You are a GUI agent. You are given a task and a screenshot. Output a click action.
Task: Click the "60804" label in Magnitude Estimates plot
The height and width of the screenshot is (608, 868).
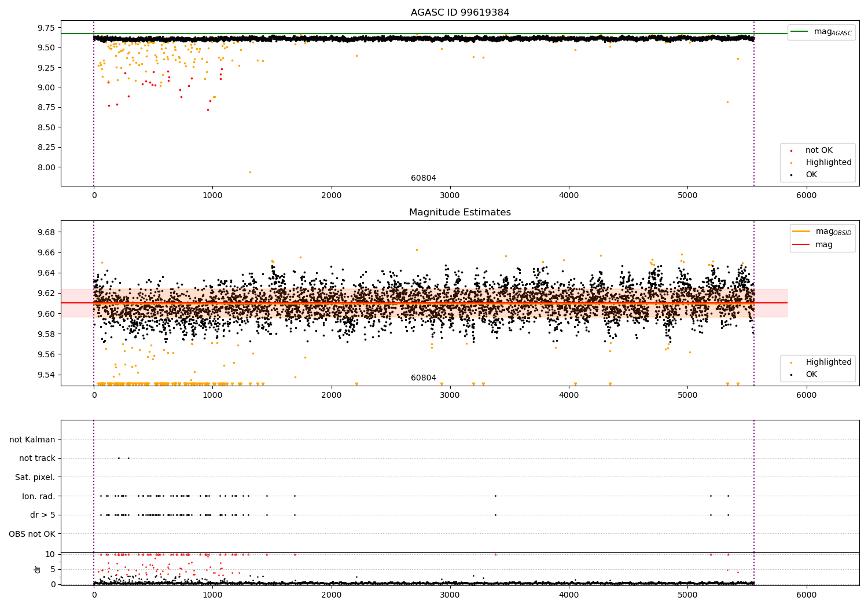[424, 378]
